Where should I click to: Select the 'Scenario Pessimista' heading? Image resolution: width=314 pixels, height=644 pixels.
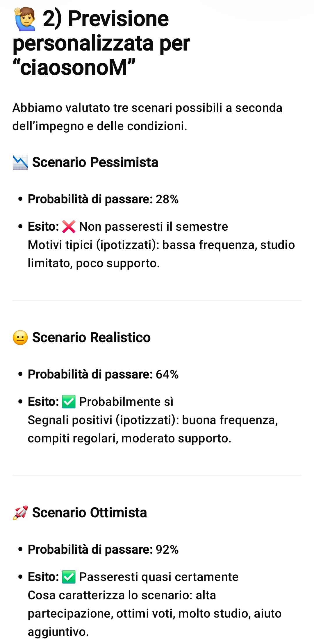(95, 162)
